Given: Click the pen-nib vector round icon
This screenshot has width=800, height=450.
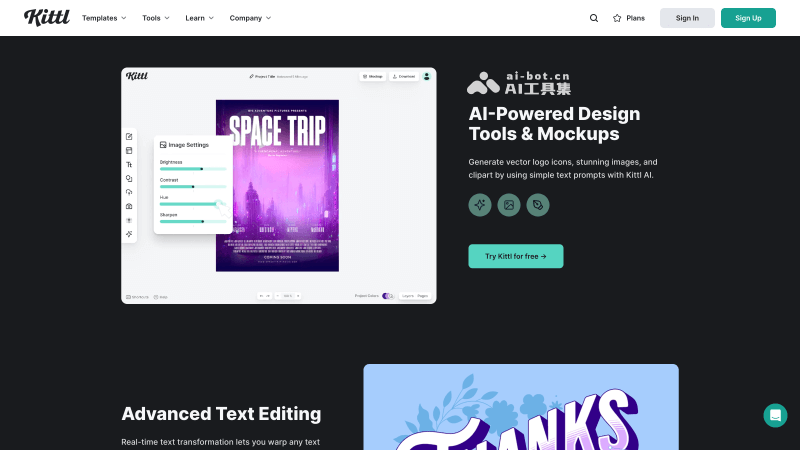Looking at the screenshot, I should [538, 205].
